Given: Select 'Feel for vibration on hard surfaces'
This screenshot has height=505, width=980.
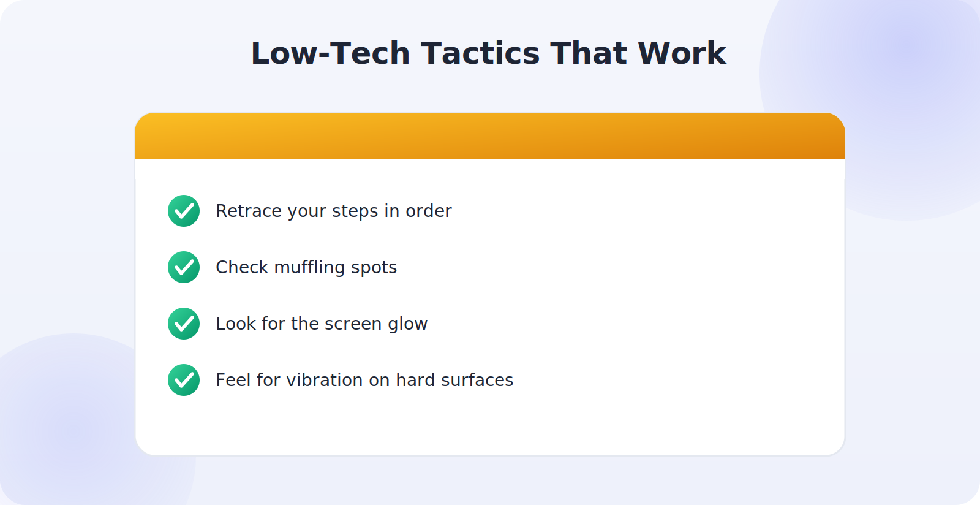Looking at the screenshot, I should tap(364, 380).
